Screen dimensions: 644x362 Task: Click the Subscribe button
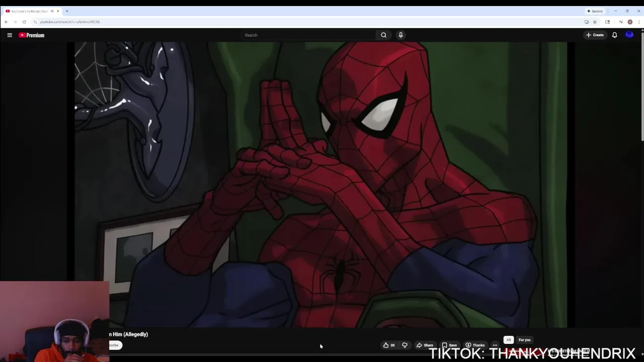(115, 345)
